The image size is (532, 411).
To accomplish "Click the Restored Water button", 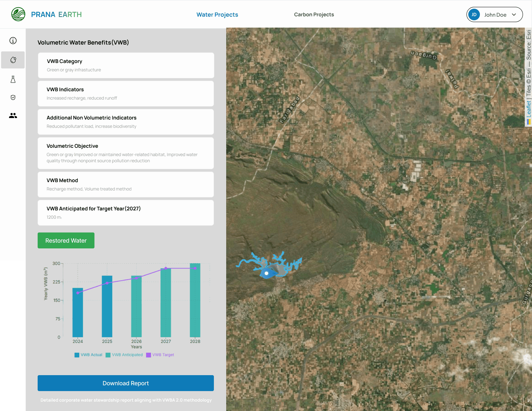I will coord(66,240).
